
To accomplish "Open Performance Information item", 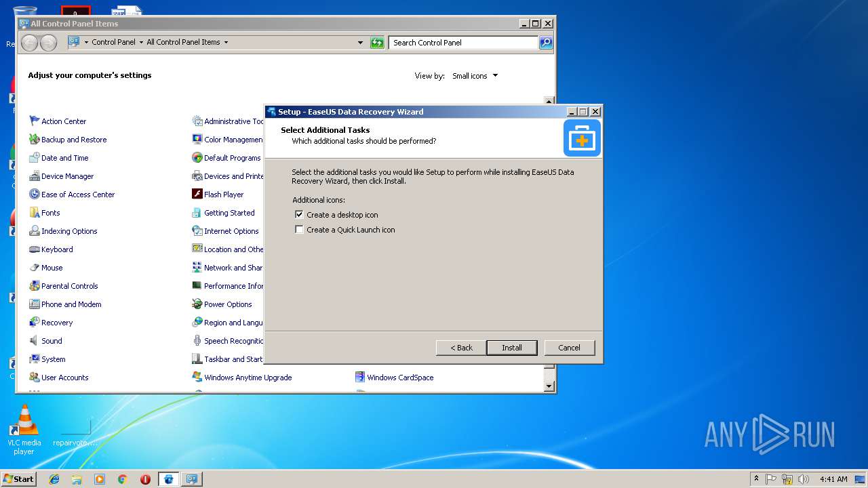I will click(227, 286).
